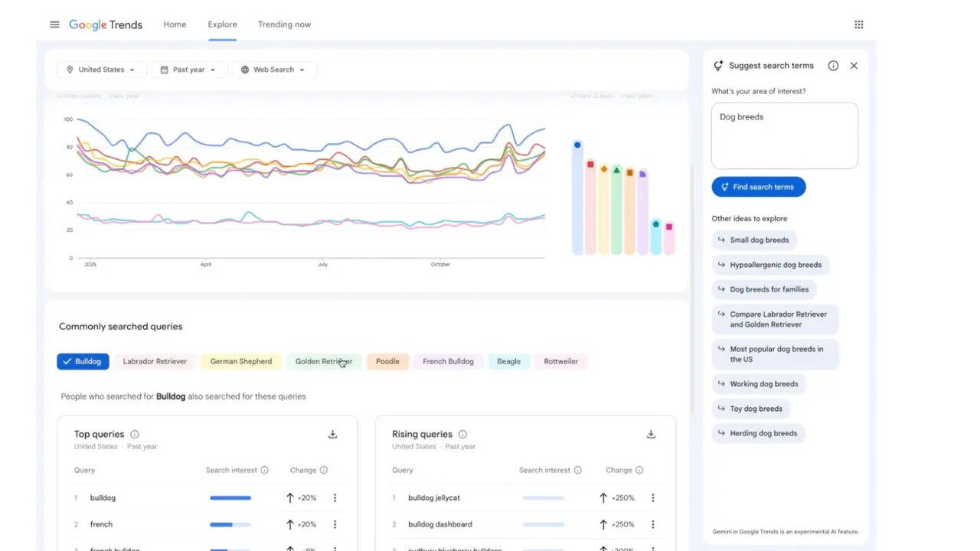Deselect the Bulldog filter chip
Image resolution: width=980 pixels, height=551 pixels.
pos(82,360)
